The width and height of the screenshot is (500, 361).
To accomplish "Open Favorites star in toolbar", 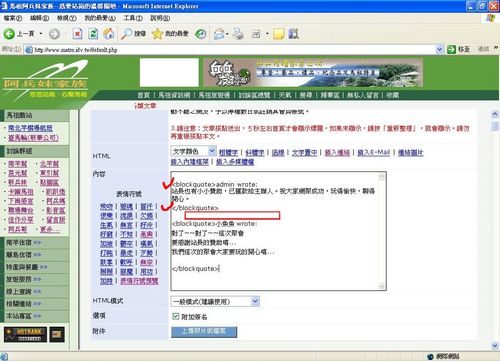I will click(157, 34).
